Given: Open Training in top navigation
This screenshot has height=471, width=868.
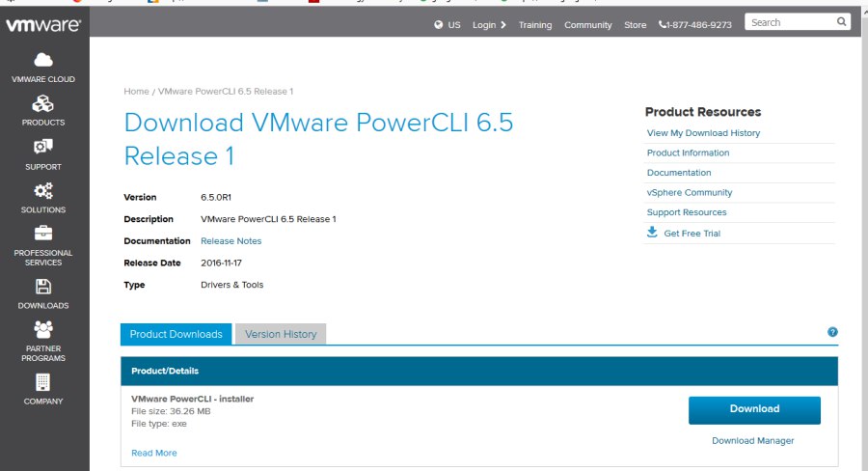Looking at the screenshot, I should pyautogui.click(x=534, y=25).
